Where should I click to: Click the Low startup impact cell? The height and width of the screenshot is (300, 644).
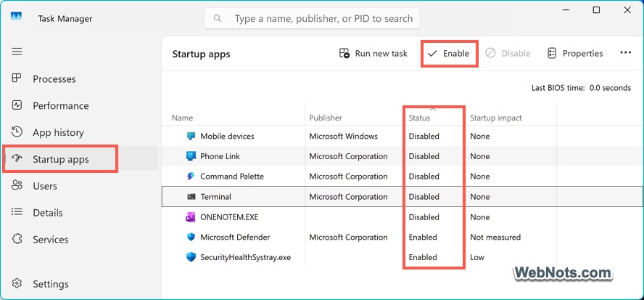(477, 257)
